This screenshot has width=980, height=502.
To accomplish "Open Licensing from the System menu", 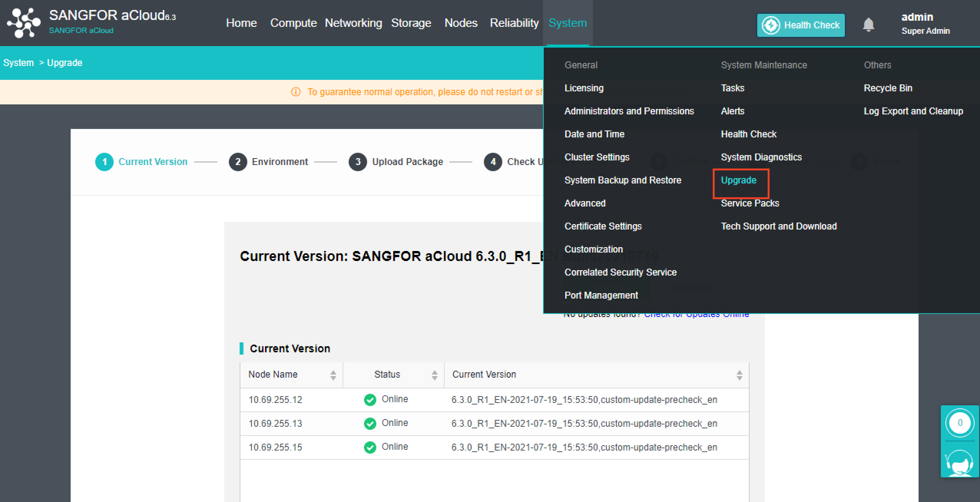I will click(584, 88).
